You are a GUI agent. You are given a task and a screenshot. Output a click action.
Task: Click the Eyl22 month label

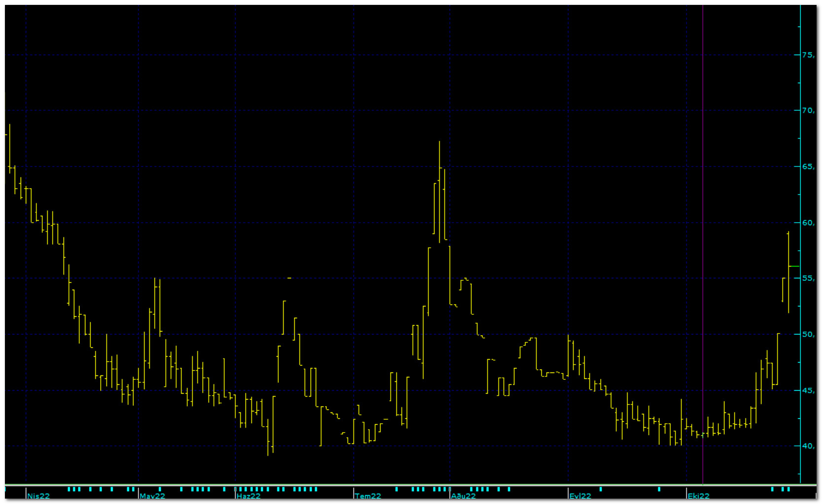tap(580, 496)
